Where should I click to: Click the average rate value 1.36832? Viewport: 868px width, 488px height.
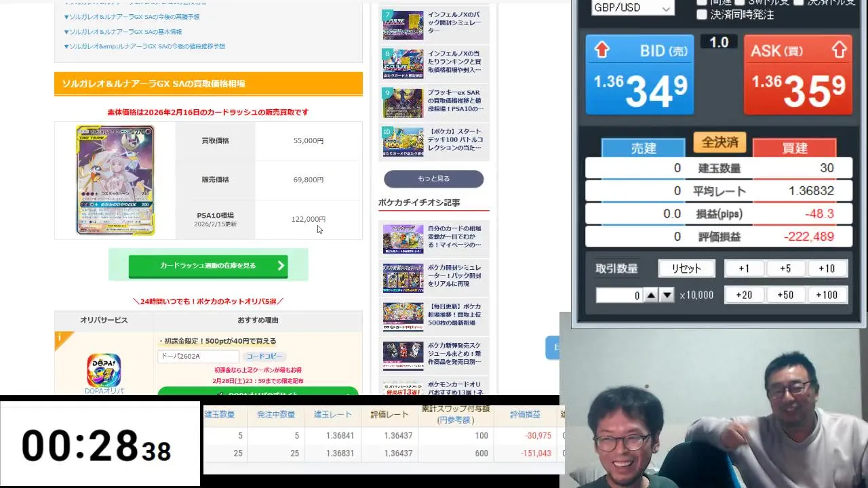pyautogui.click(x=811, y=191)
